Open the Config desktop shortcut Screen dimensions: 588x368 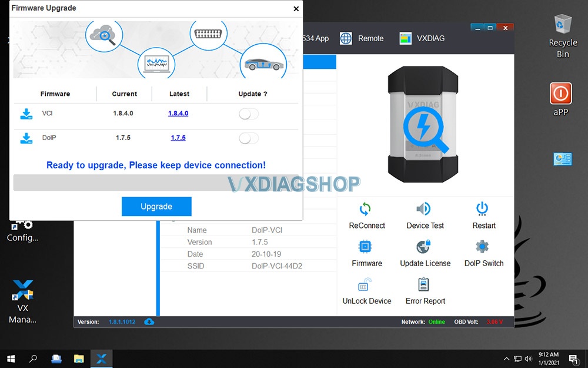(22, 230)
